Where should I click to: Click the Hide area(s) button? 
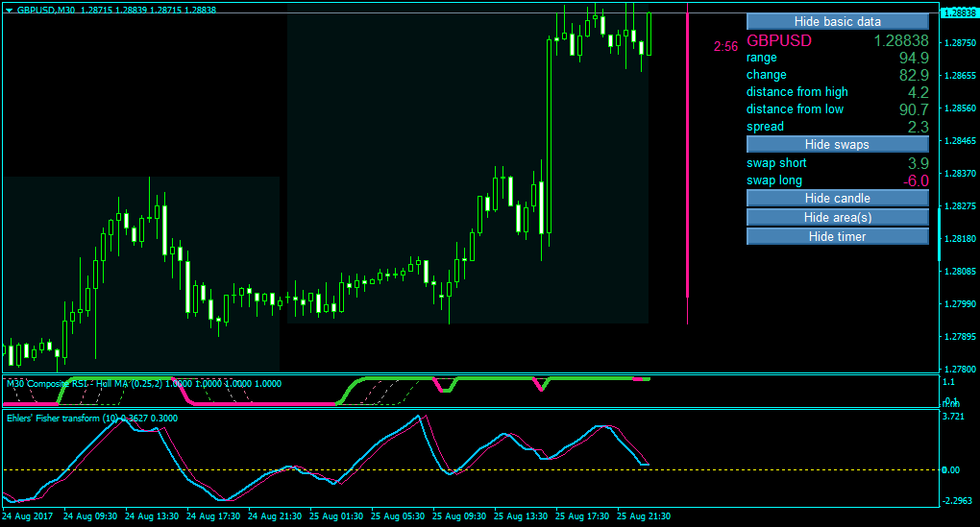838,217
